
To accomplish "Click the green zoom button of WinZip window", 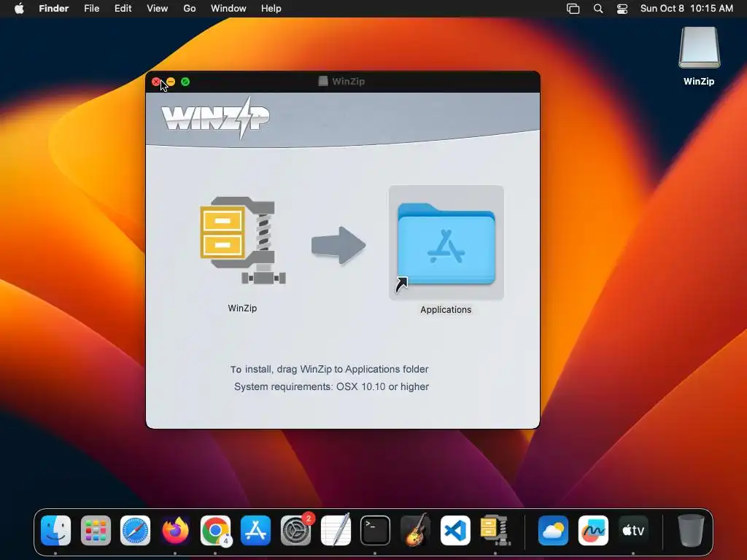I will [x=185, y=82].
